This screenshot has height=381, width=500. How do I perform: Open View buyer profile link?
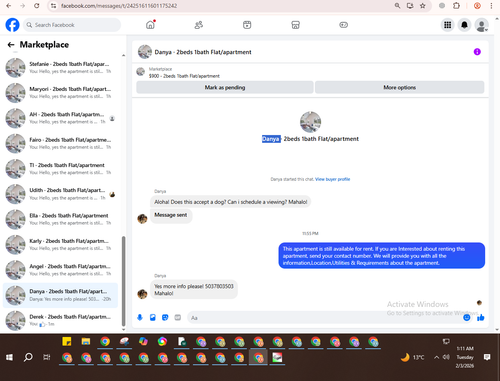coord(332,179)
